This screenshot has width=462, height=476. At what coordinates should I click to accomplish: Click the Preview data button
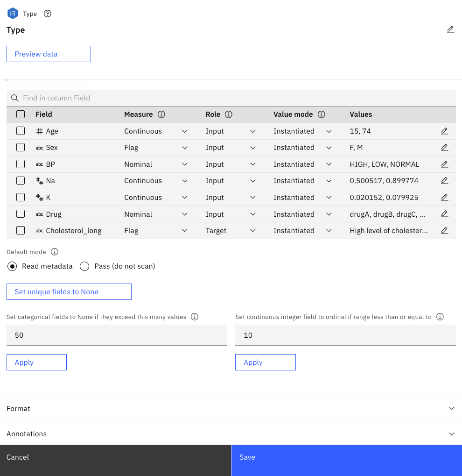click(x=49, y=54)
